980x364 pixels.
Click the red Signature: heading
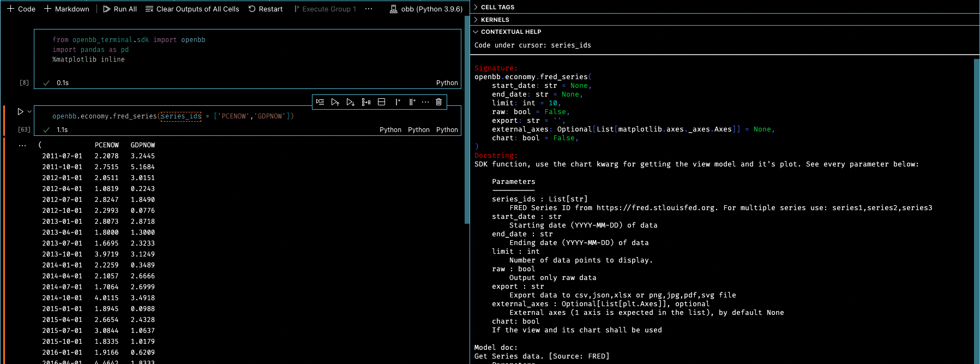pos(496,68)
